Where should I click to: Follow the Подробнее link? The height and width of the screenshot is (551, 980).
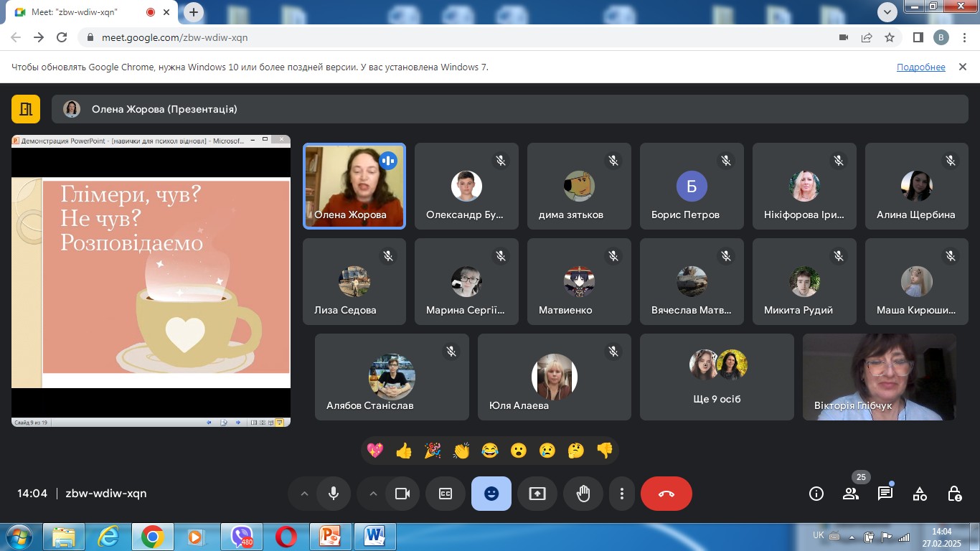(921, 67)
